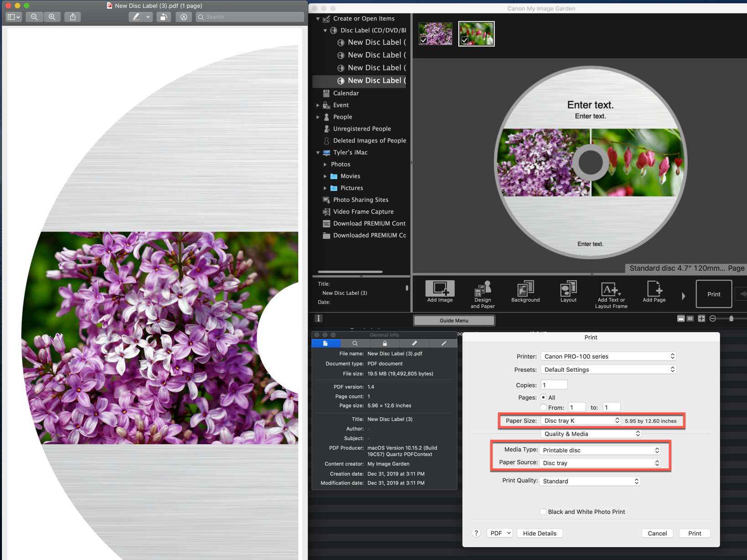Click the Share icon in Preview toolbar

point(73,17)
